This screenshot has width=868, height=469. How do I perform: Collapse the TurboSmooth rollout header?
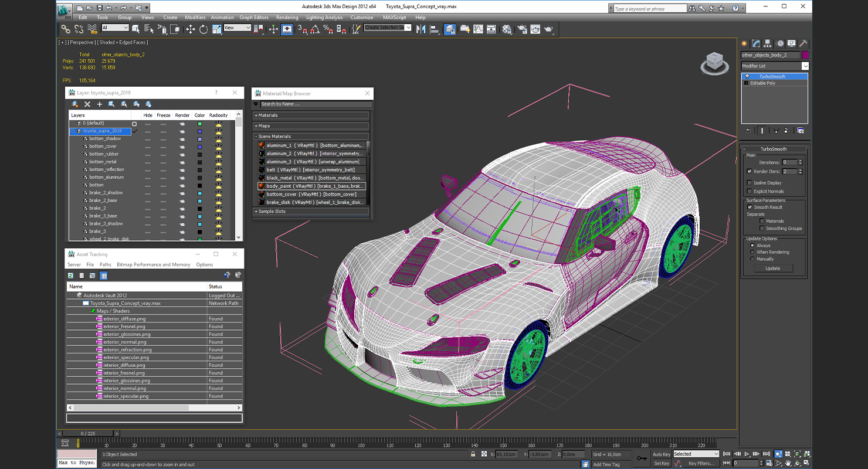tap(774, 149)
